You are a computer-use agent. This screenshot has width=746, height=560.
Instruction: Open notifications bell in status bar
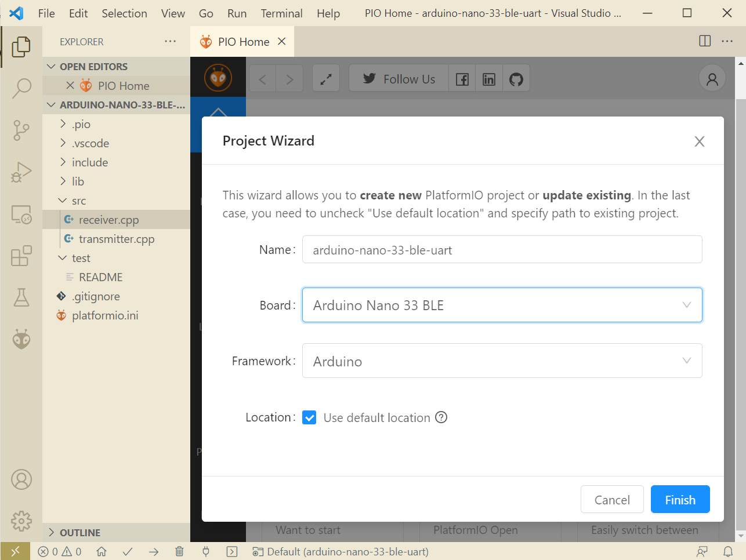click(x=728, y=551)
